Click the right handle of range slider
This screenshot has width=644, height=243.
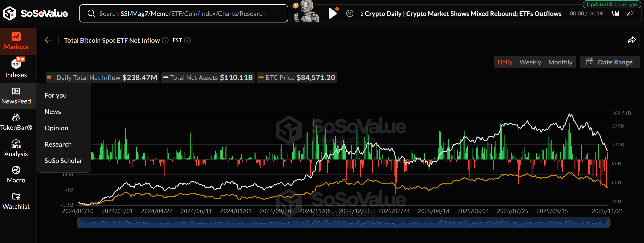pos(609,223)
